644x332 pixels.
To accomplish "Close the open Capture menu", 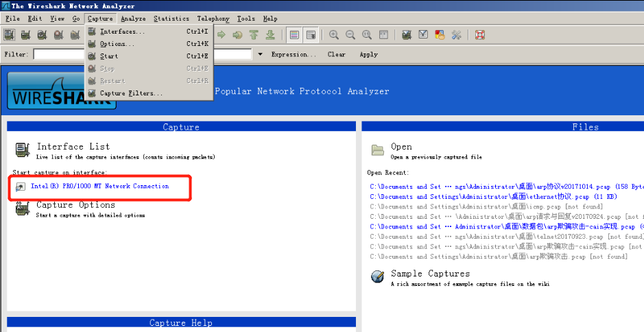I will click(x=100, y=19).
